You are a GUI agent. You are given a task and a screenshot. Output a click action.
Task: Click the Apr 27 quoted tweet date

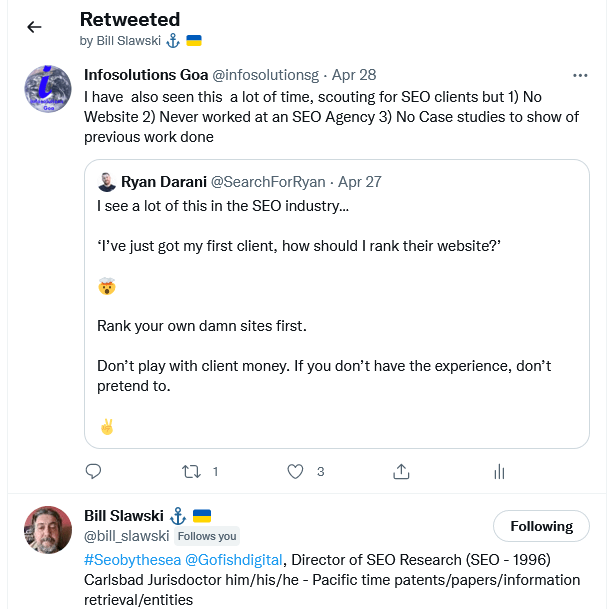coord(359,182)
